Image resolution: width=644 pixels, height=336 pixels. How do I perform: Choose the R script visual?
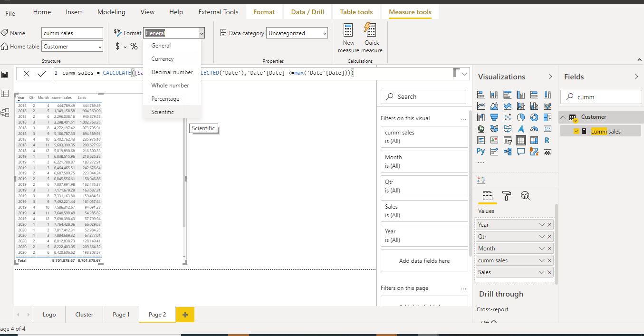pos(548,140)
